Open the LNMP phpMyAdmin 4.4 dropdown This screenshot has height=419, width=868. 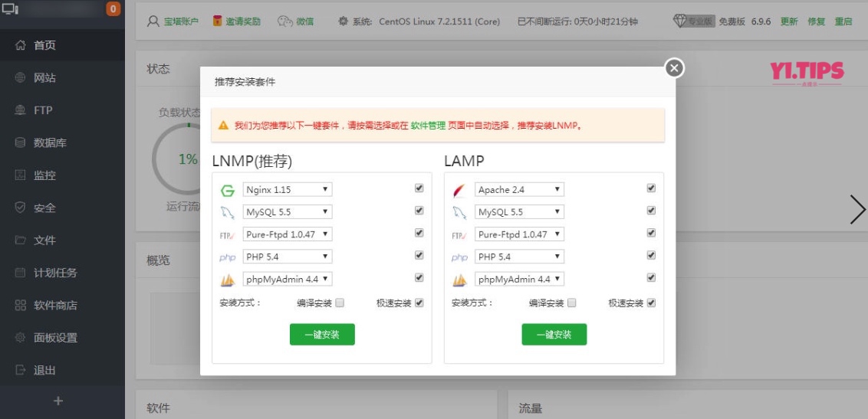(x=288, y=279)
